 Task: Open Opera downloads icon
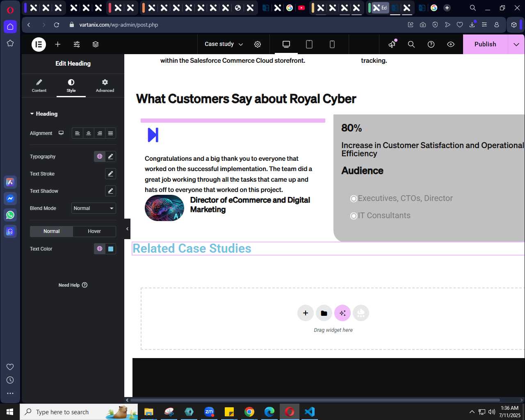pyautogui.click(x=472, y=25)
